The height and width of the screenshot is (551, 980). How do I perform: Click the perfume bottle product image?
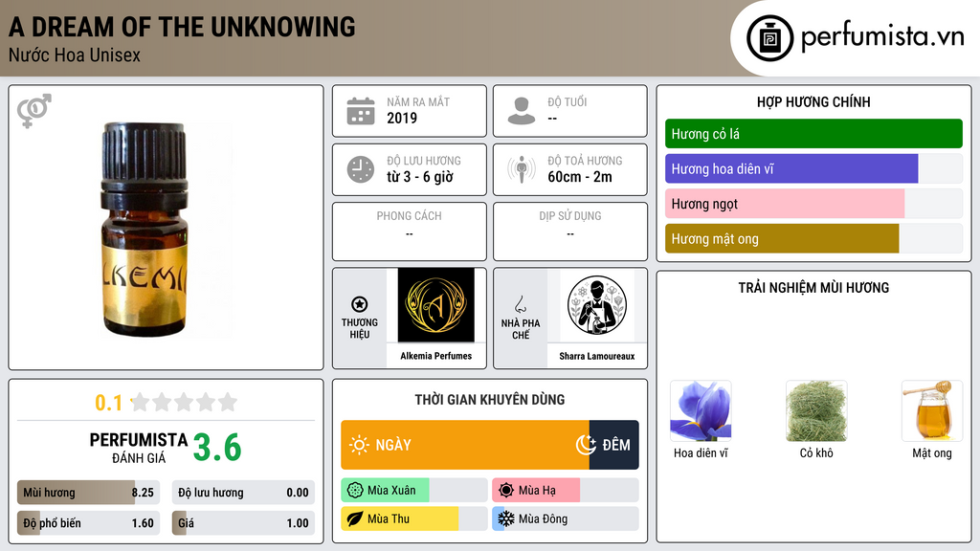click(145, 230)
